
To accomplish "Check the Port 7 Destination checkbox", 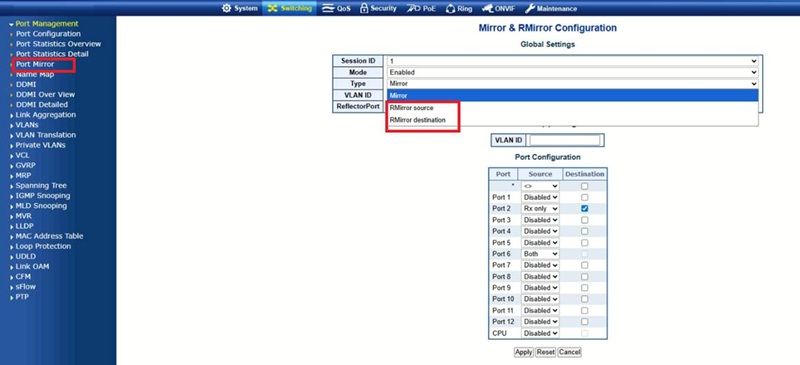I will tap(585, 265).
